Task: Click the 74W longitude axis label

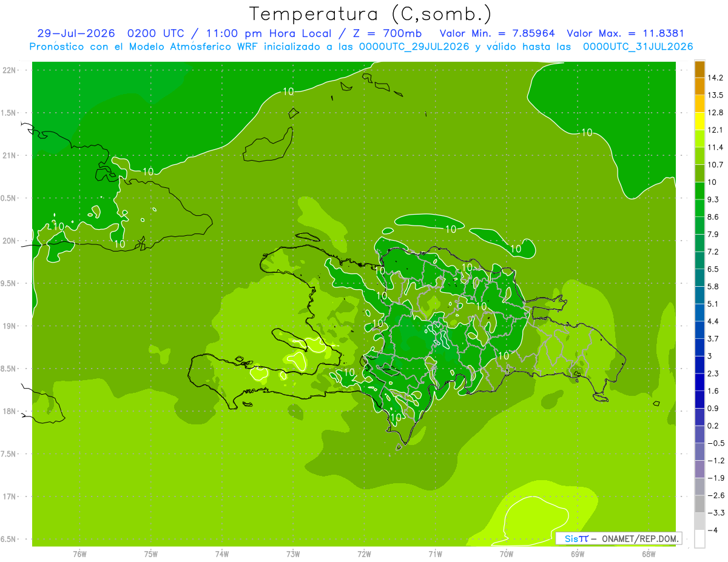Action: point(222,554)
